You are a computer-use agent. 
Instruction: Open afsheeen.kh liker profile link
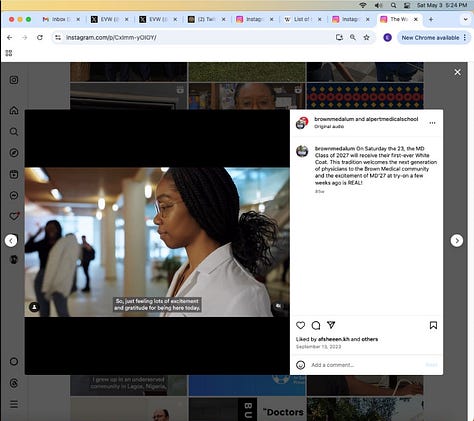[333, 339]
